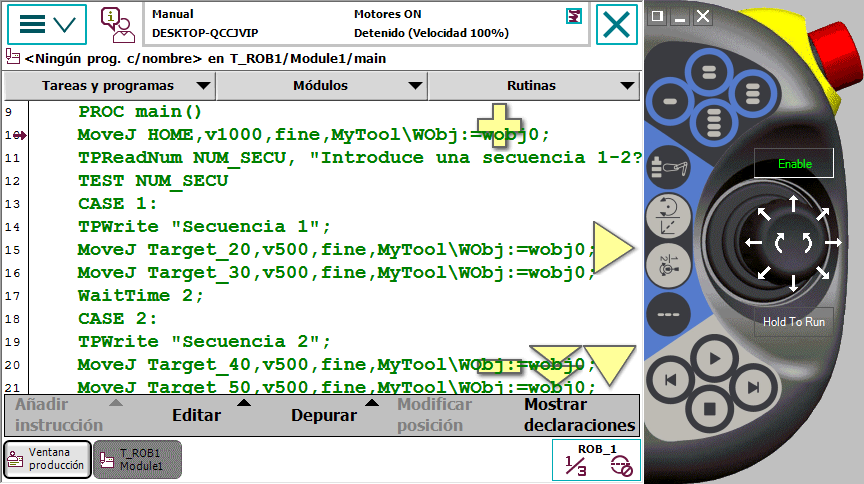864x484 pixels.
Task: Close the program editor with X
Action: click(617, 24)
